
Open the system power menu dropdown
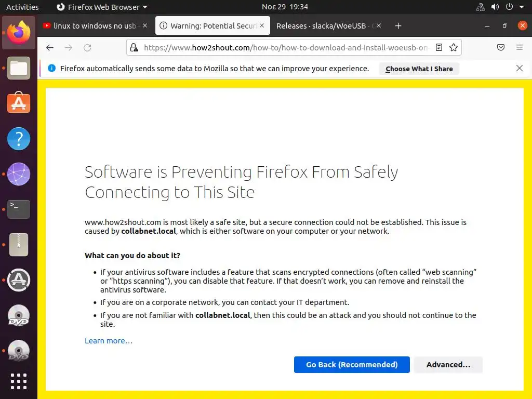[513, 7]
